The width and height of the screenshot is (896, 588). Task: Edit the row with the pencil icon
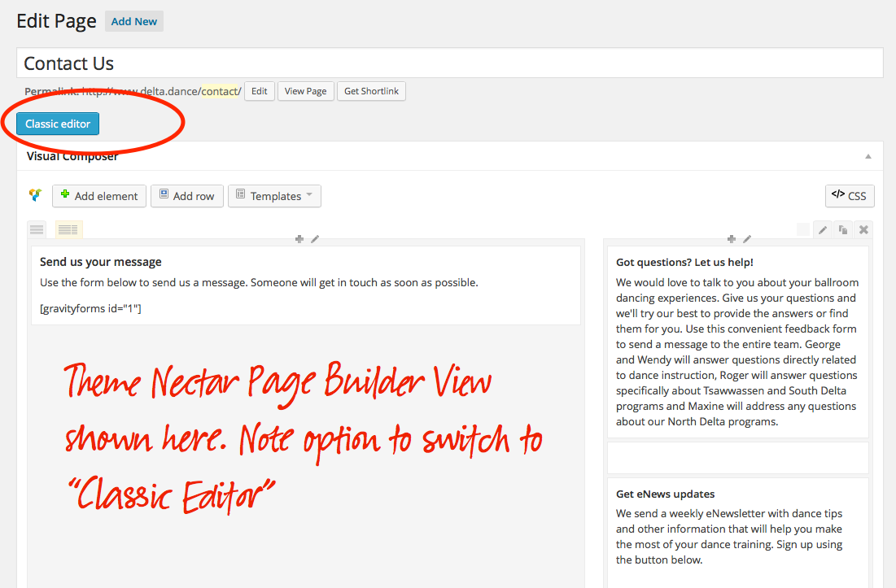(x=823, y=230)
